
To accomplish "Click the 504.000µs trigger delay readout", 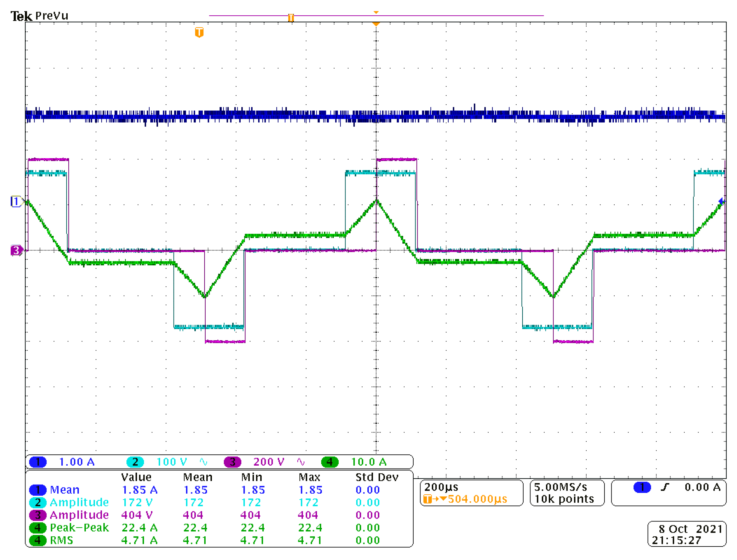I will pyautogui.click(x=477, y=499).
